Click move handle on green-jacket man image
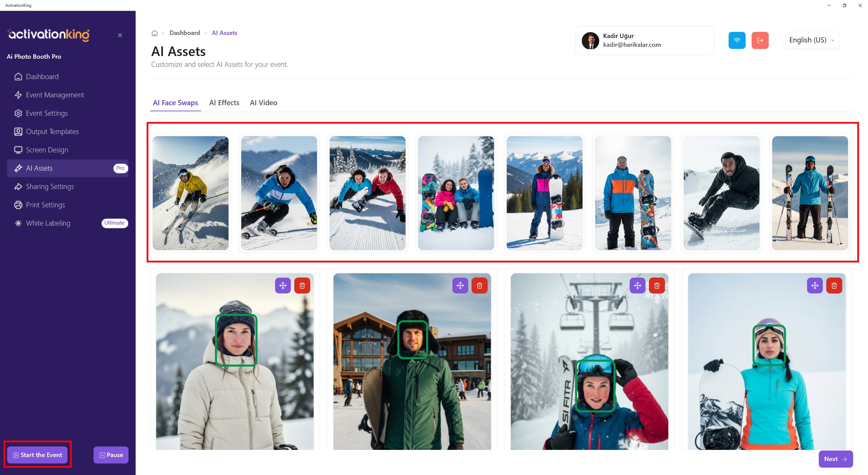Screen dimensions: 868x475 point(460,286)
